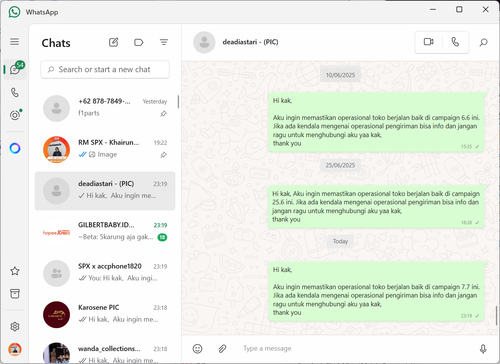Open the GILBERTBABY.ID chat

click(105, 232)
